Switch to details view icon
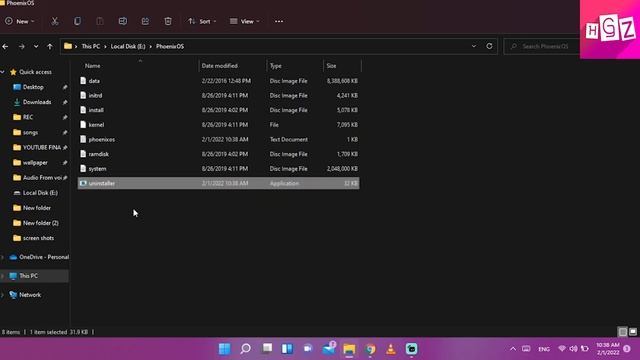The width and height of the screenshot is (640, 360). click(622, 332)
